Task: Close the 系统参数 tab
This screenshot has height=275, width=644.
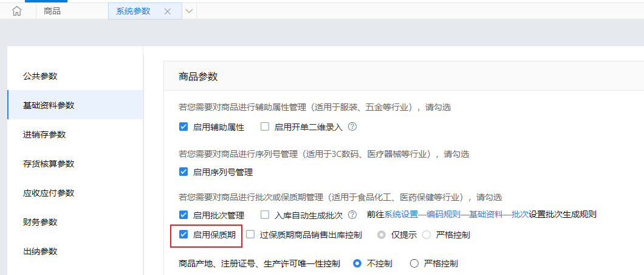Action: coord(168,12)
